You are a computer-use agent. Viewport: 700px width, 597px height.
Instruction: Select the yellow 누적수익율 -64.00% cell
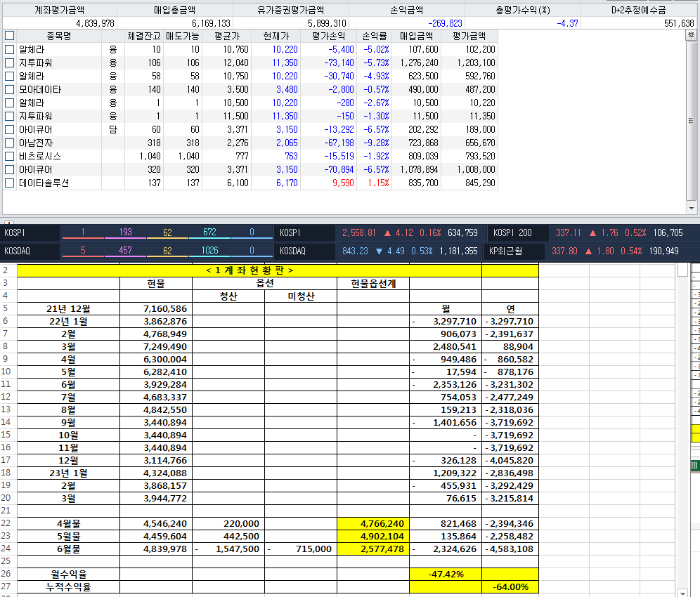(x=510, y=586)
